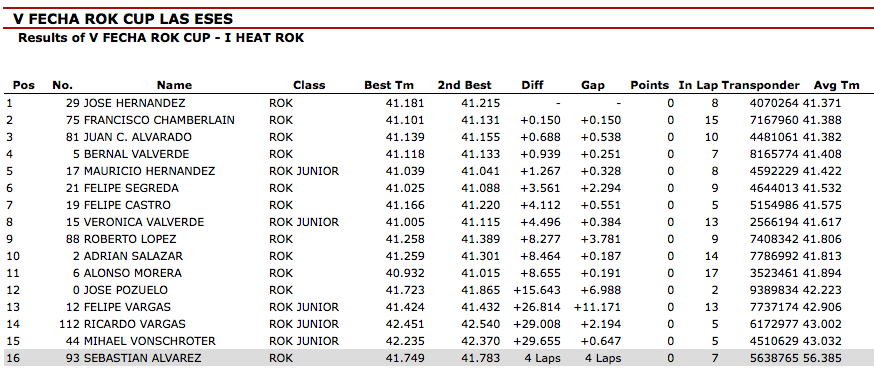Screen dimensions: 874x386
Task: Select the Class column header
Action: point(309,85)
